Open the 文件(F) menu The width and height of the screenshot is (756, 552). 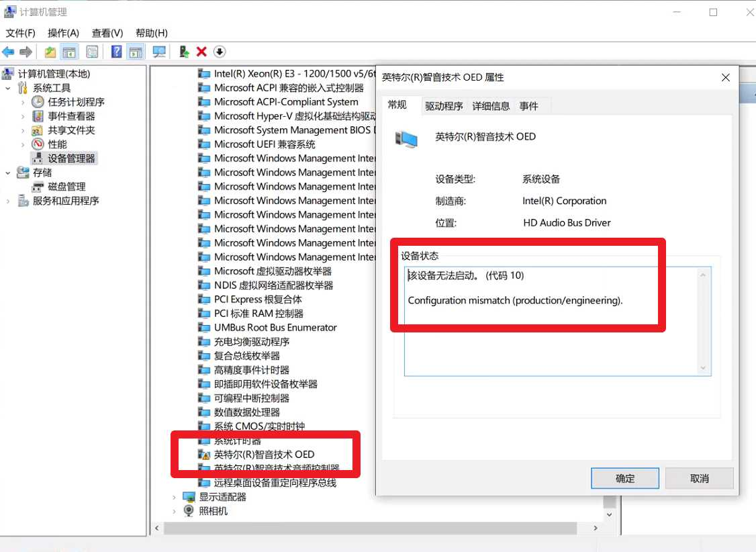(x=20, y=33)
